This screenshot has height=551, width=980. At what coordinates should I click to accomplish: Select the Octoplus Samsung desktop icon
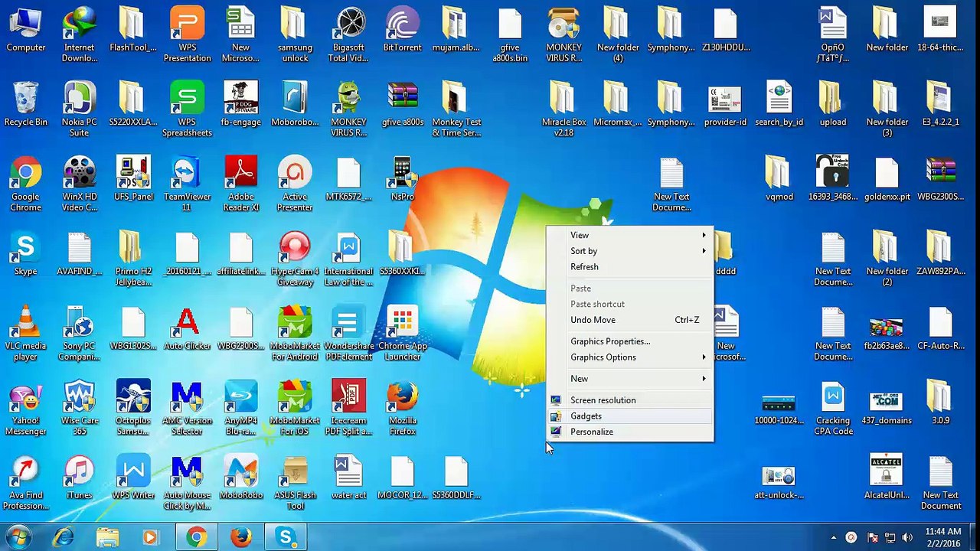[133, 409]
